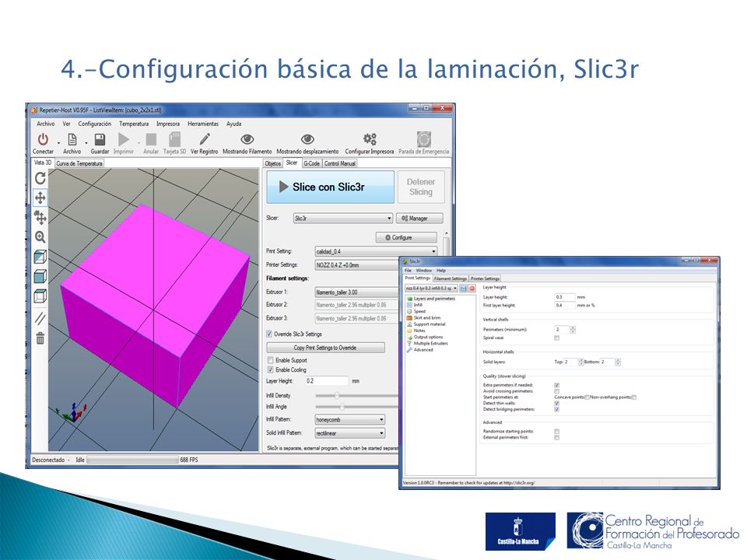The width and height of the screenshot is (747, 560).
Task: Click the reset view rotate icon in 3D view
Action: (40, 178)
